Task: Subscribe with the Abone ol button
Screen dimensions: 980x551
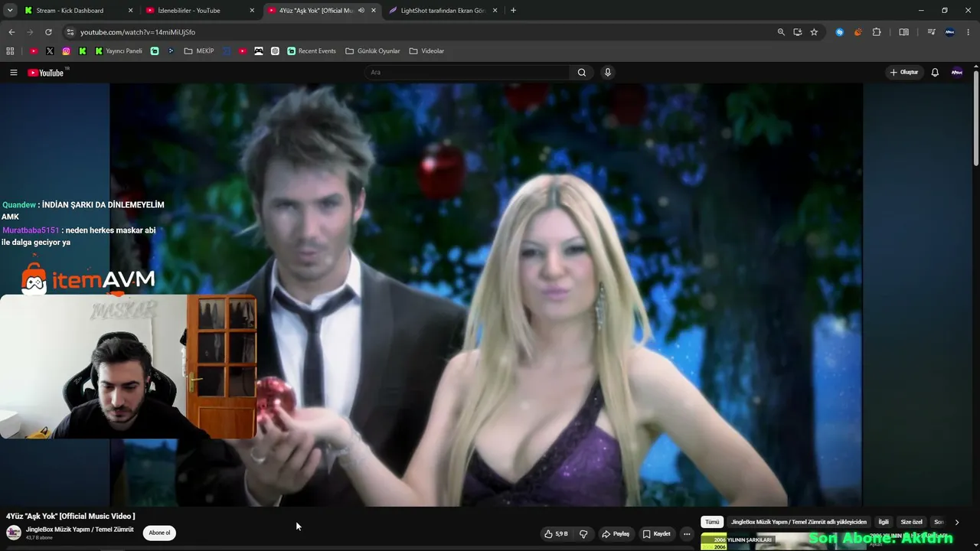Action: coord(159,533)
